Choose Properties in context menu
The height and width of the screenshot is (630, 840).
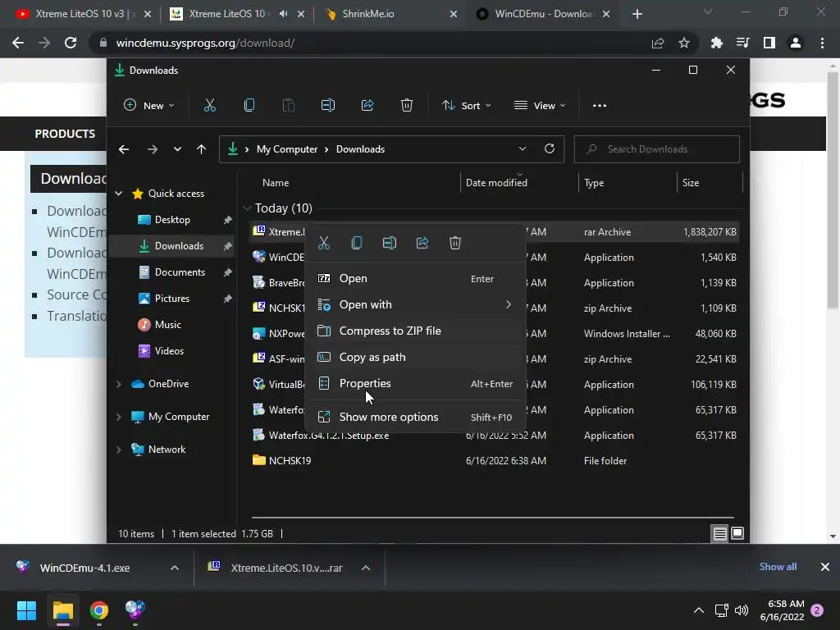click(416, 384)
